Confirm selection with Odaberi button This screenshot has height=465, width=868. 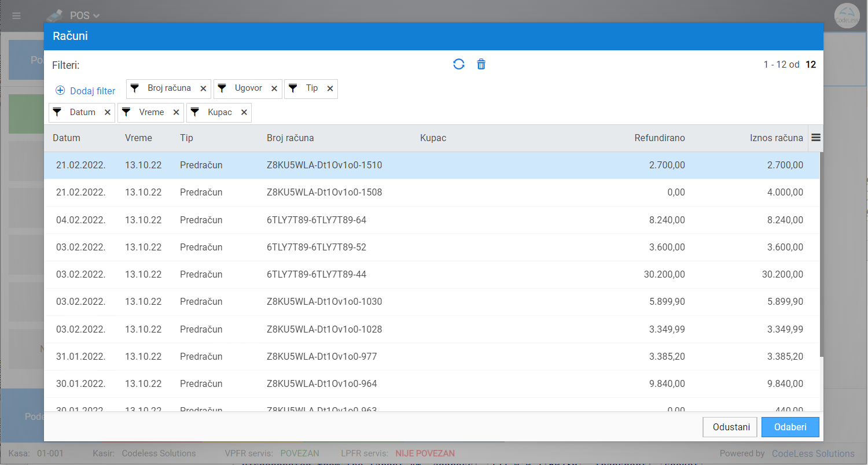point(790,427)
